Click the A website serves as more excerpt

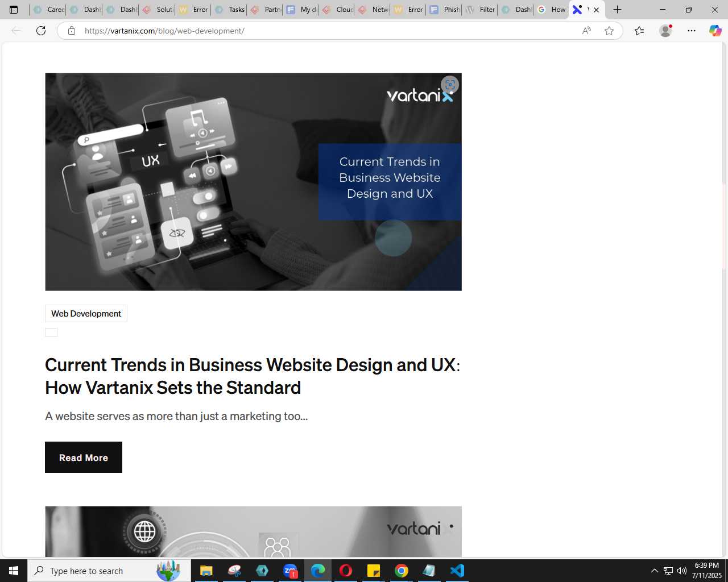click(x=176, y=416)
